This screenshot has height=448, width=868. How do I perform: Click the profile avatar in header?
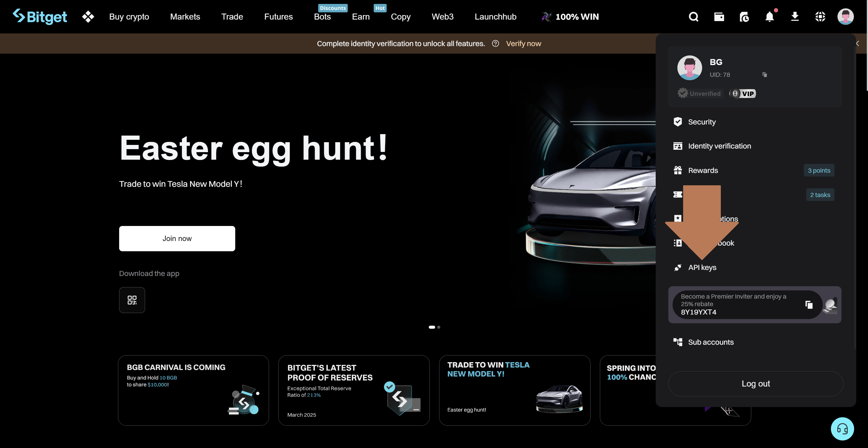(x=845, y=17)
